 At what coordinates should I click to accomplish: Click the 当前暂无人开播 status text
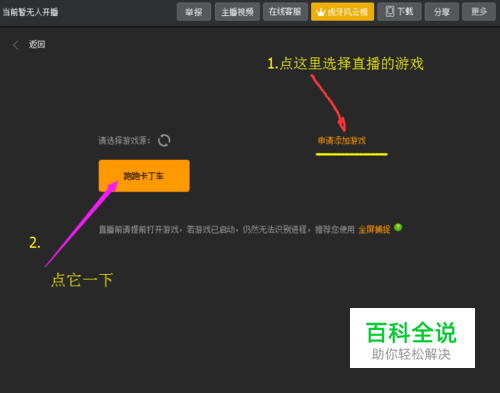pos(30,12)
